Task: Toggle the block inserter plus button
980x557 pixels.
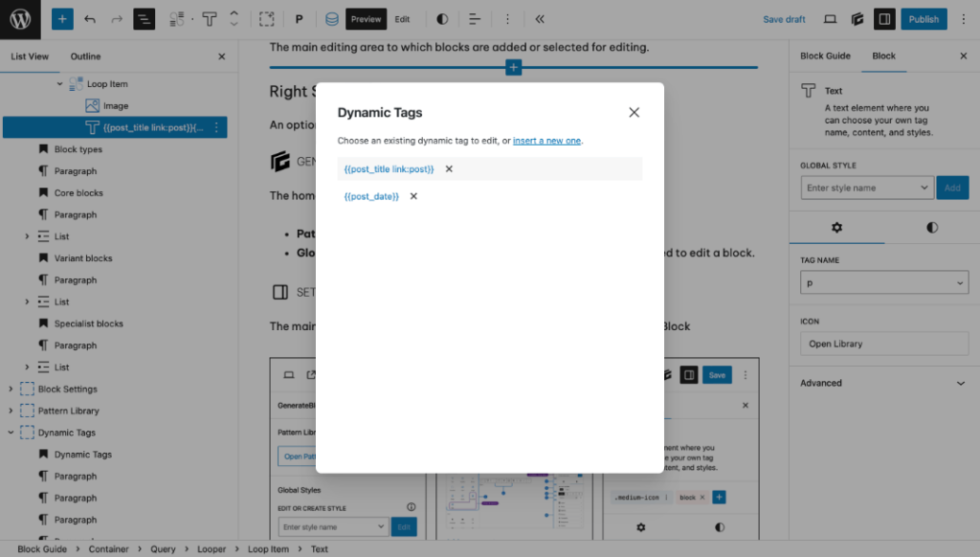Action: tap(62, 19)
